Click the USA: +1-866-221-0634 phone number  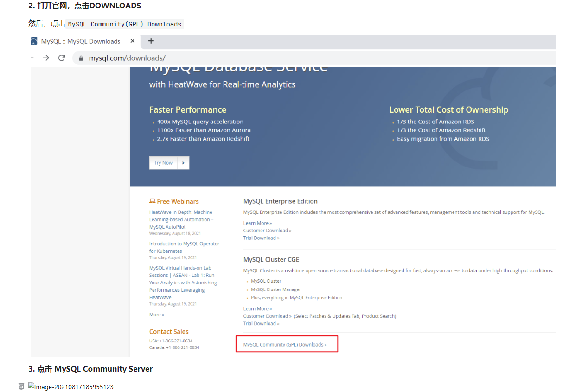(x=171, y=341)
